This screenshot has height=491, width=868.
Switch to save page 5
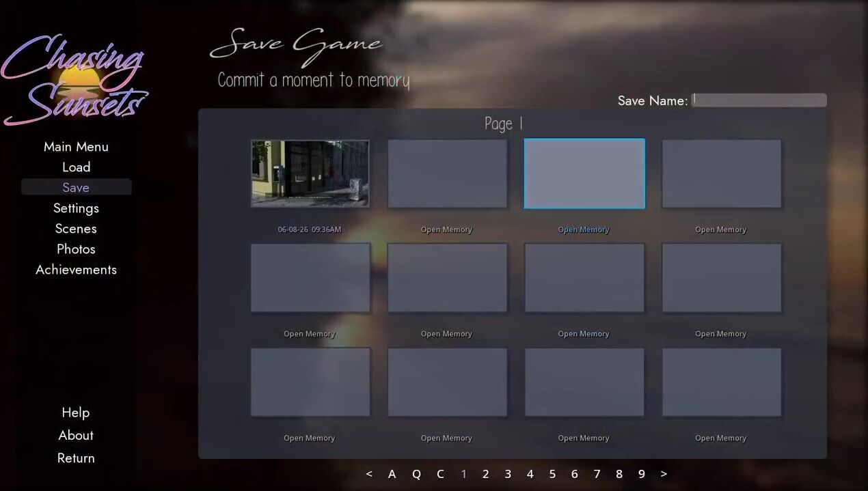click(x=552, y=474)
